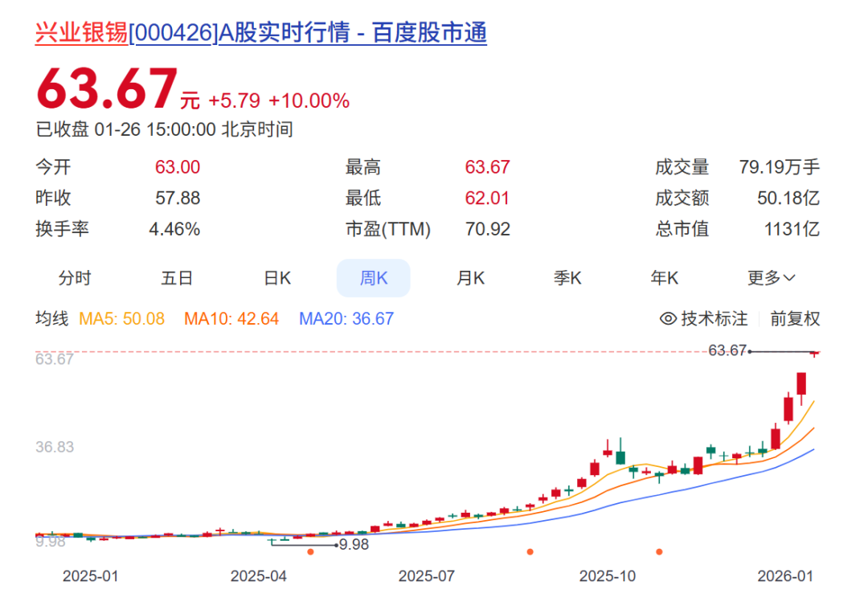Viewport: 868px width, 602px height.
Task: Click the +5.79 price change value
Action: (x=234, y=100)
